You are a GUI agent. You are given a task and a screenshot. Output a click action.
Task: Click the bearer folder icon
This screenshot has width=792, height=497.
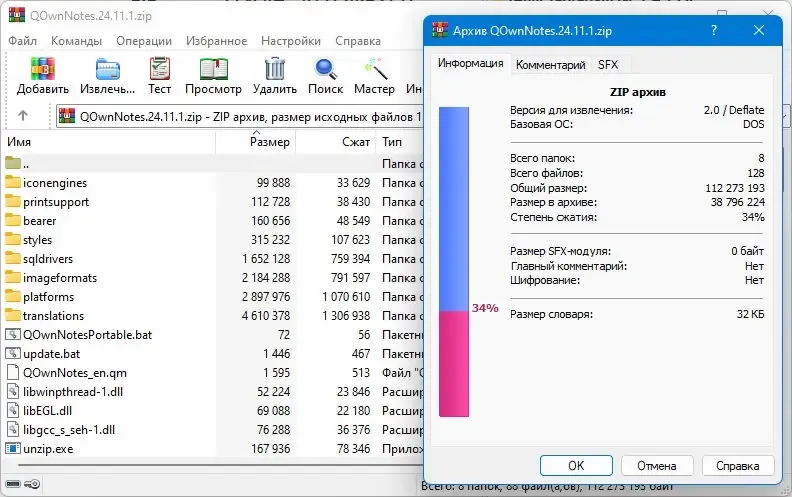pos(13,220)
